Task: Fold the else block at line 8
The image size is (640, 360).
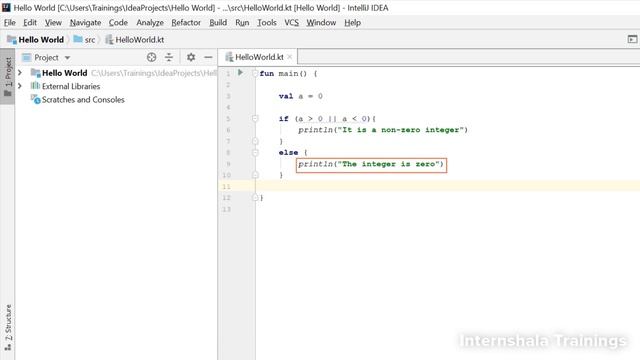Action: pyautogui.click(x=255, y=152)
